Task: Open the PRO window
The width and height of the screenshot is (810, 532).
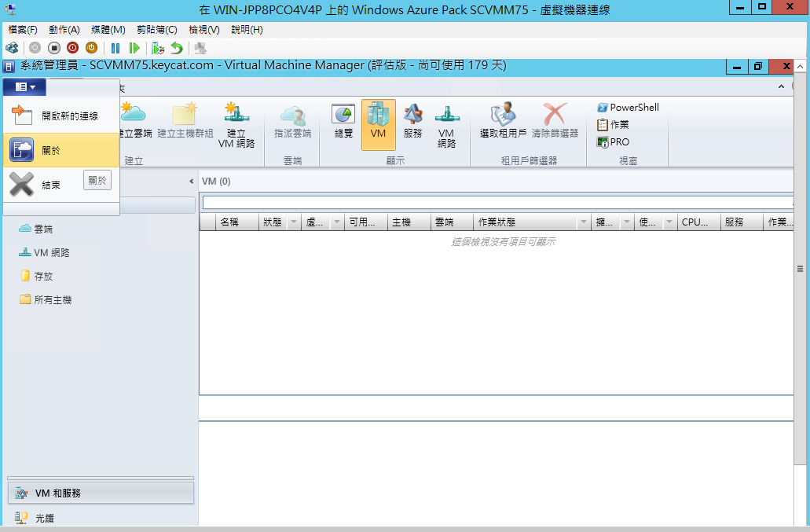Action: (x=613, y=142)
